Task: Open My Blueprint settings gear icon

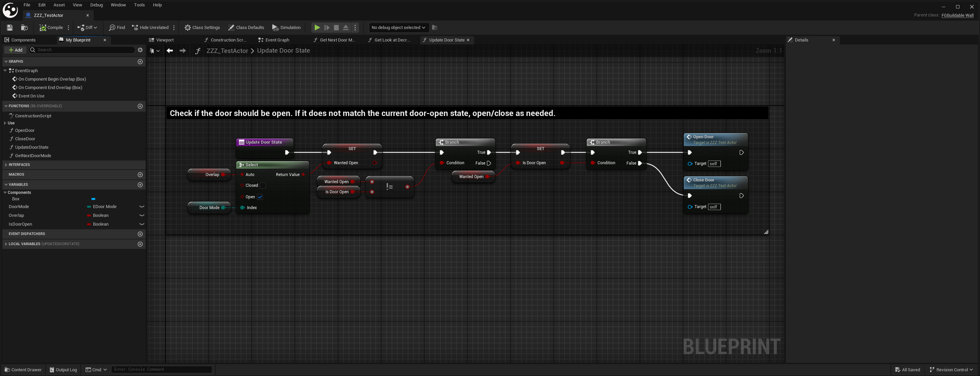Action: coord(140,50)
